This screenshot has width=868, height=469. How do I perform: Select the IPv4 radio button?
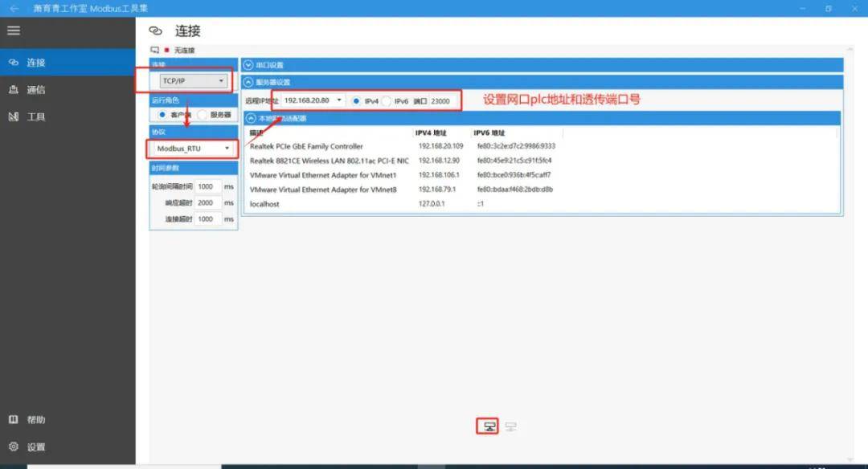pos(357,101)
